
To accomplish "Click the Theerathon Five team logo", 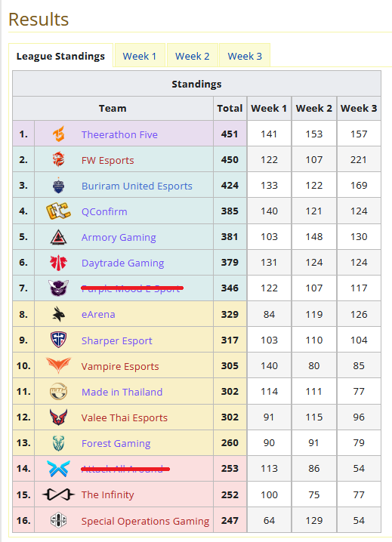I will pos(58,134).
